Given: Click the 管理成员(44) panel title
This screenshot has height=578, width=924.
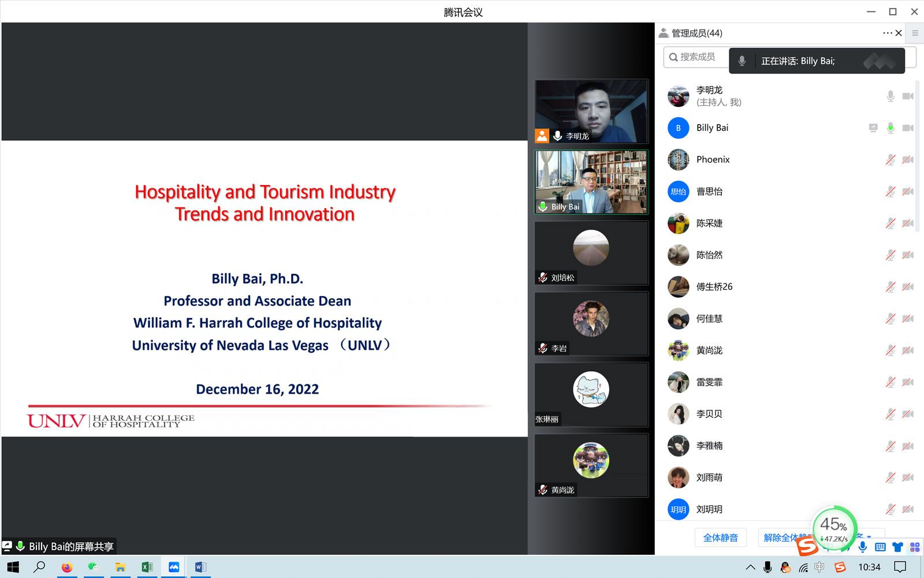Looking at the screenshot, I should pyautogui.click(x=696, y=33).
